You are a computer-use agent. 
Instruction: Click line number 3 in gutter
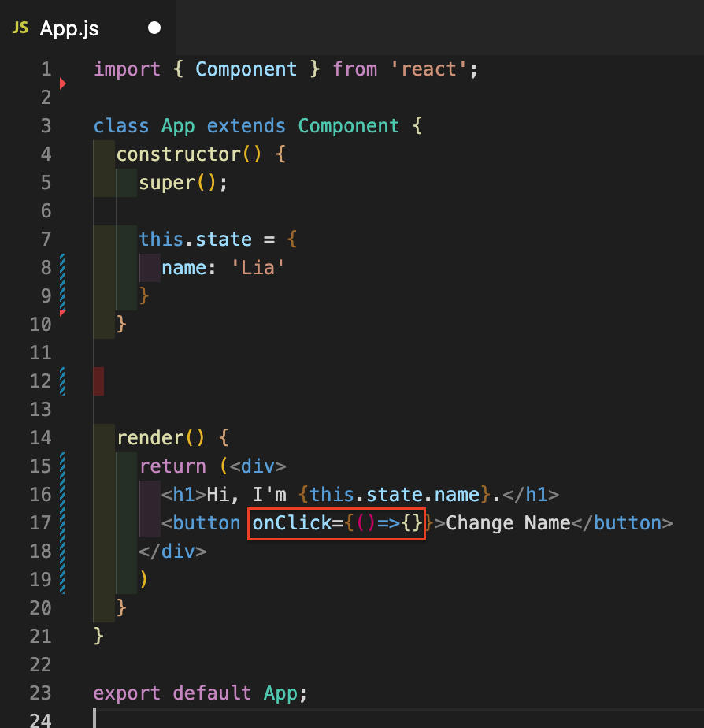coord(46,126)
